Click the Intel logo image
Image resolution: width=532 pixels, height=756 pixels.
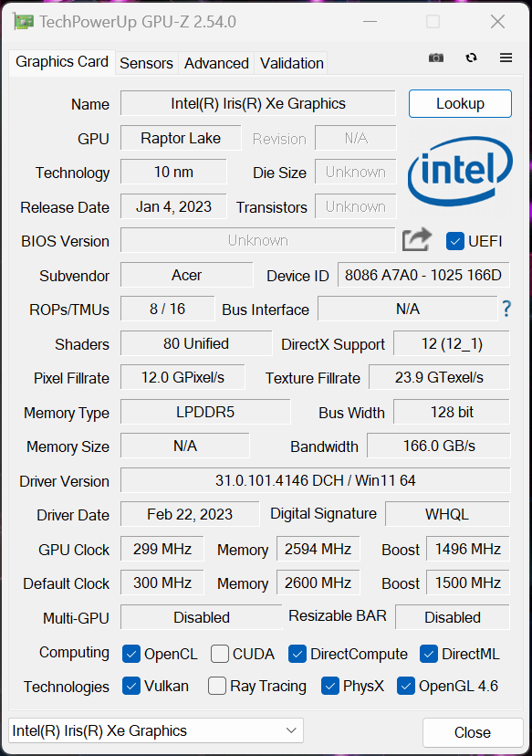pyautogui.click(x=460, y=172)
